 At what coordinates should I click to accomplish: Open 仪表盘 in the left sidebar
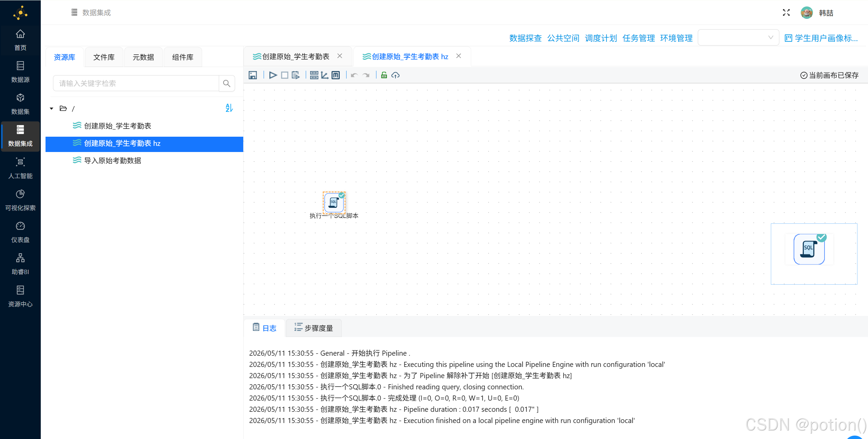point(20,232)
